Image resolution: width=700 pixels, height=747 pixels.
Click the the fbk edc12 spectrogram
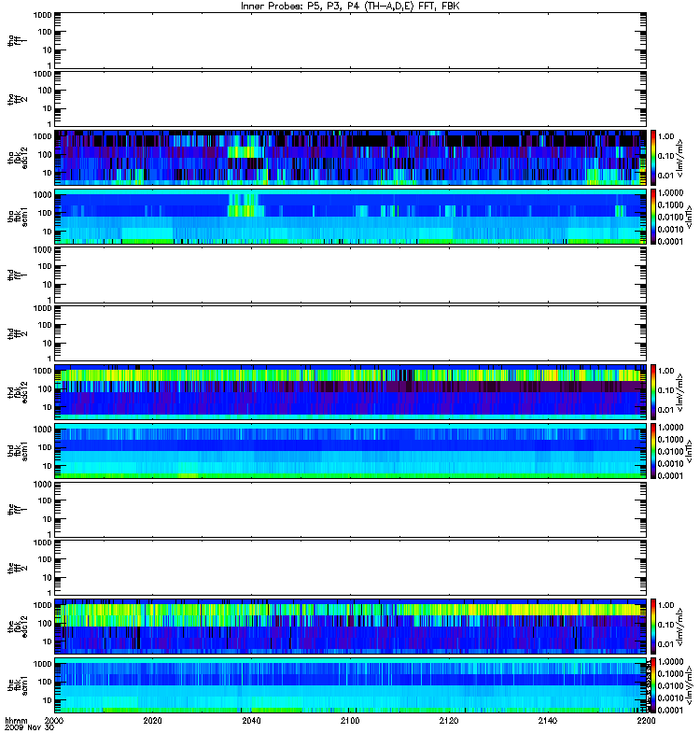click(x=351, y=627)
